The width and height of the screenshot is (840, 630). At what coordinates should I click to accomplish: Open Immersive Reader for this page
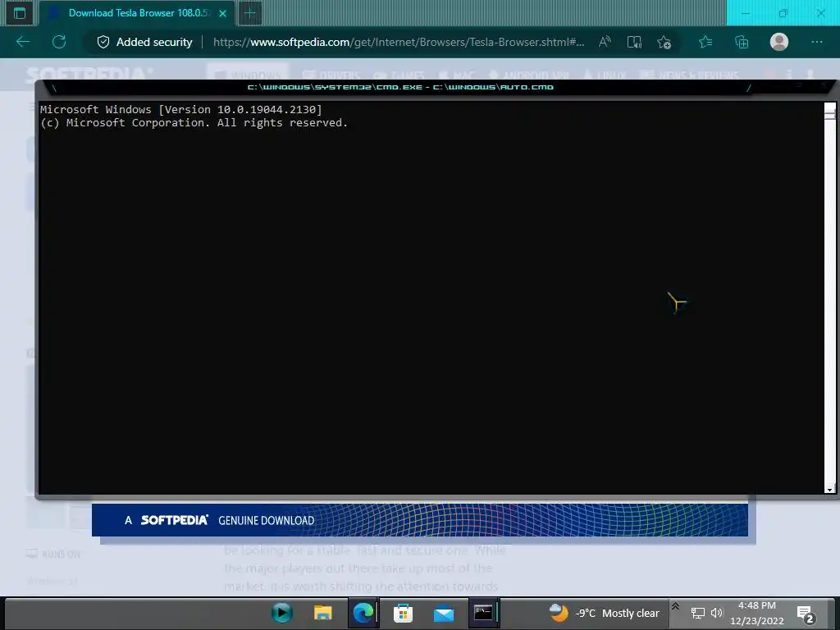coord(634,42)
